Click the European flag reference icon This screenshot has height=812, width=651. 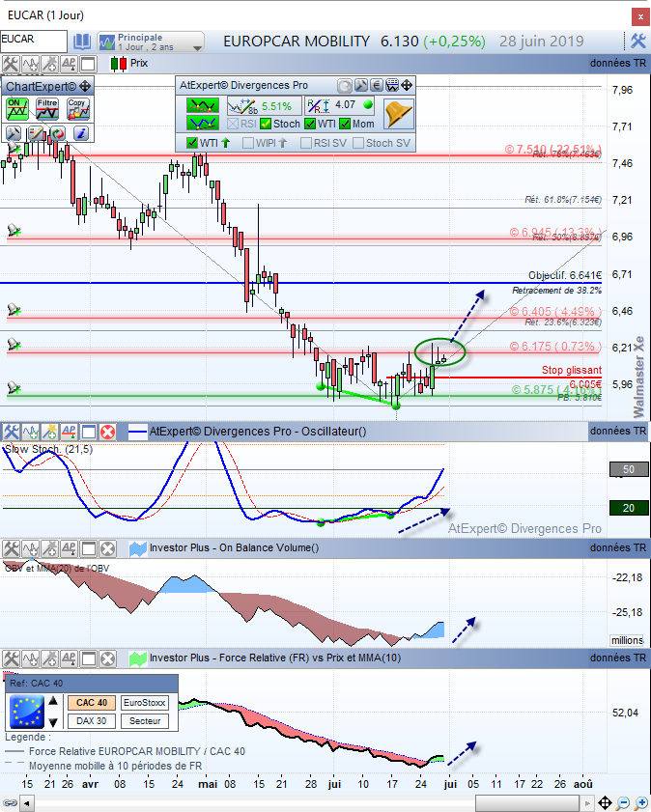(x=27, y=712)
